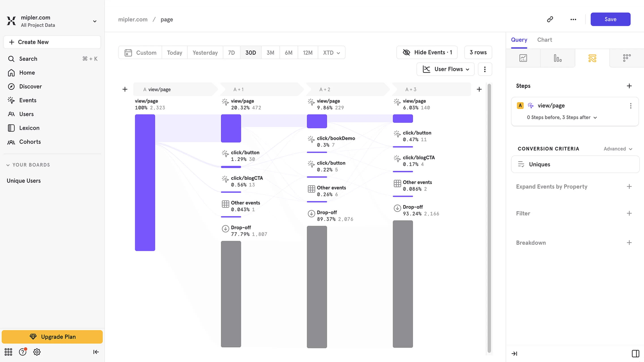Toggle Hide Events visibility button
The height and width of the screenshot is (362, 644).
point(427,53)
